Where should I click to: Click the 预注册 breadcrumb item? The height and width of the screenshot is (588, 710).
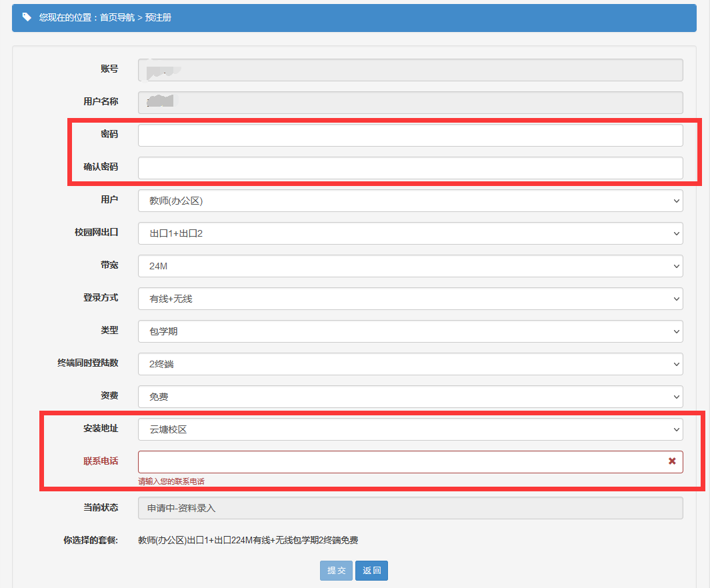[159, 17]
